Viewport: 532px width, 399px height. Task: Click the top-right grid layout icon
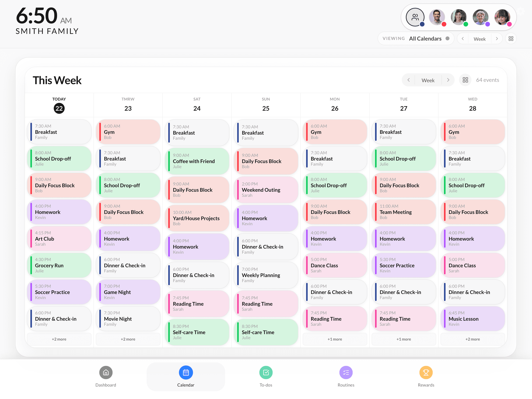tap(511, 39)
